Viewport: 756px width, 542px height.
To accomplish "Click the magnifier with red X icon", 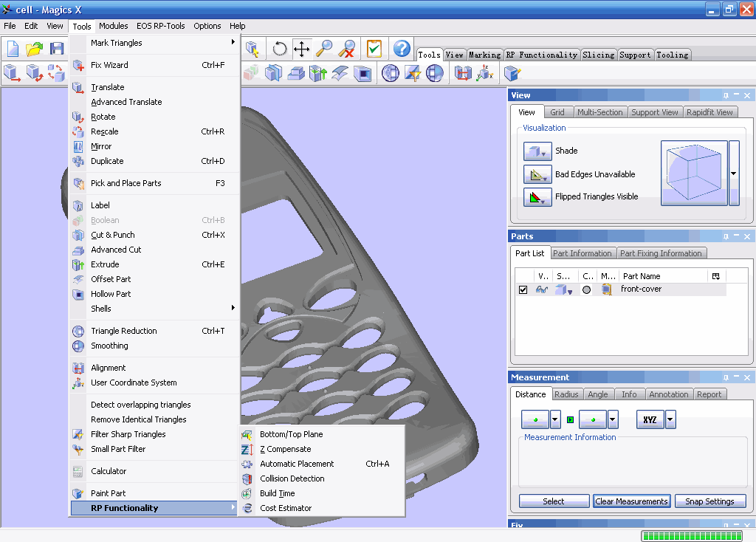I will pos(347,49).
